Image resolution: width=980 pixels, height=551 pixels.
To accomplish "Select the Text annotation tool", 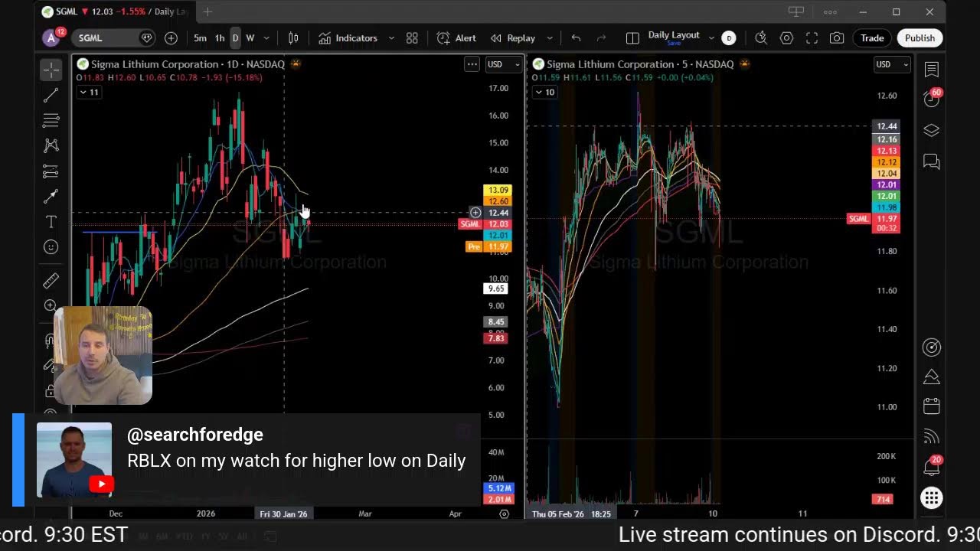I will (x=51, y=222).
